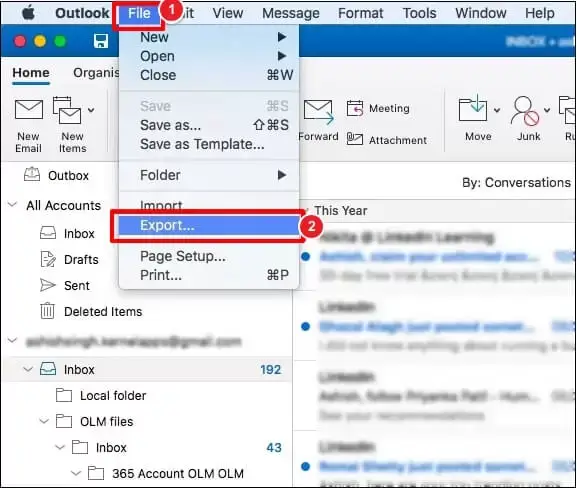This screenshot has height=489, width=577.
Task: Click the Move folder icon
Action: coord(473,108)
